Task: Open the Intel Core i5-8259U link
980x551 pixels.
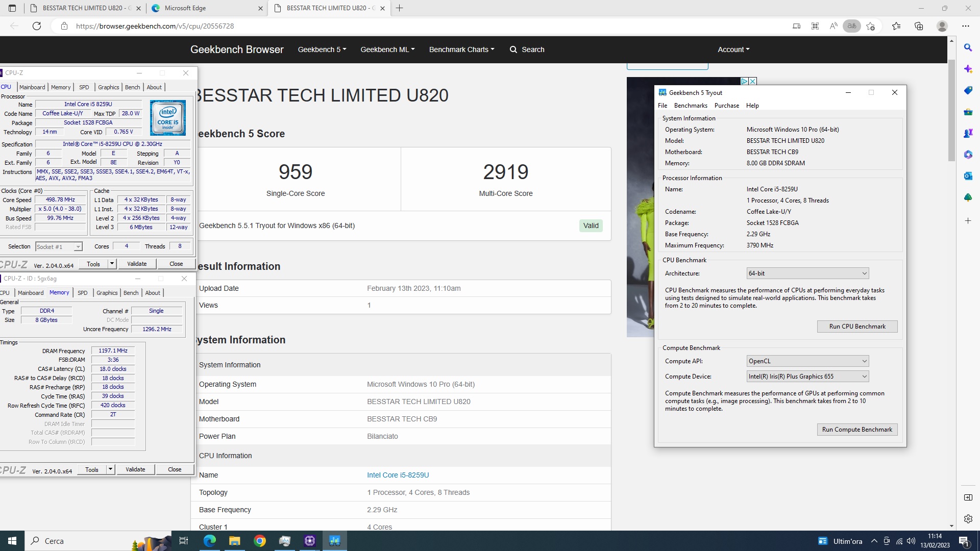Action: pos(398,475)
